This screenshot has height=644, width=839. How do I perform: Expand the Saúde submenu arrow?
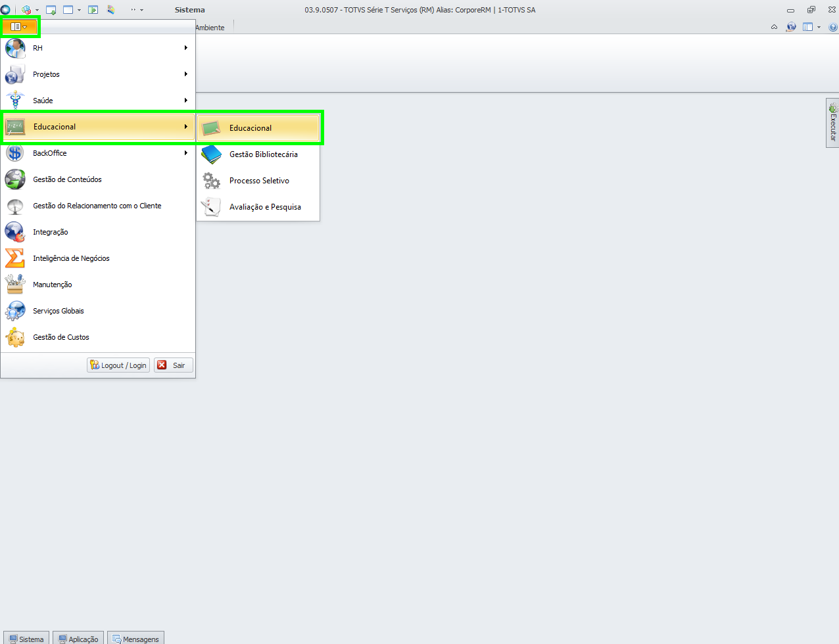186,101
